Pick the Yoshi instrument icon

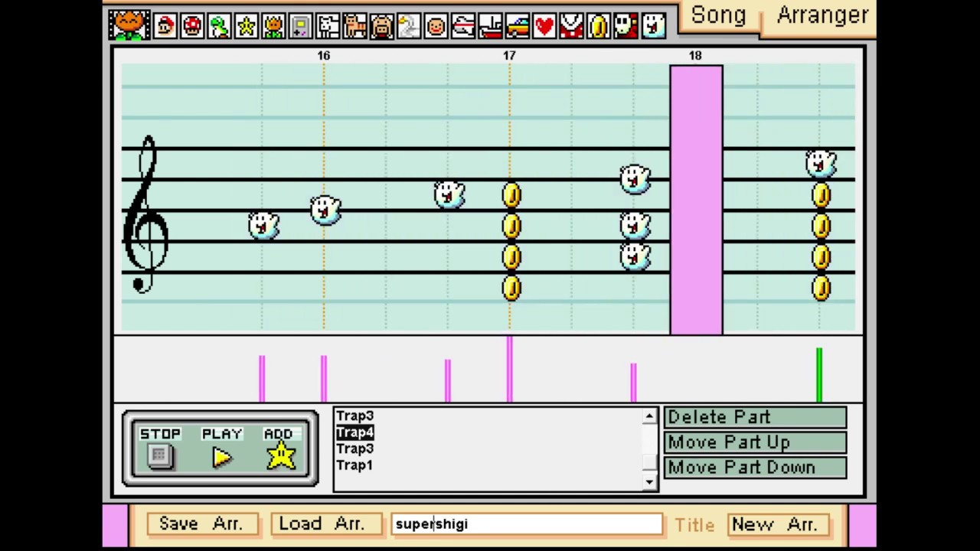[x=219, y=27]
